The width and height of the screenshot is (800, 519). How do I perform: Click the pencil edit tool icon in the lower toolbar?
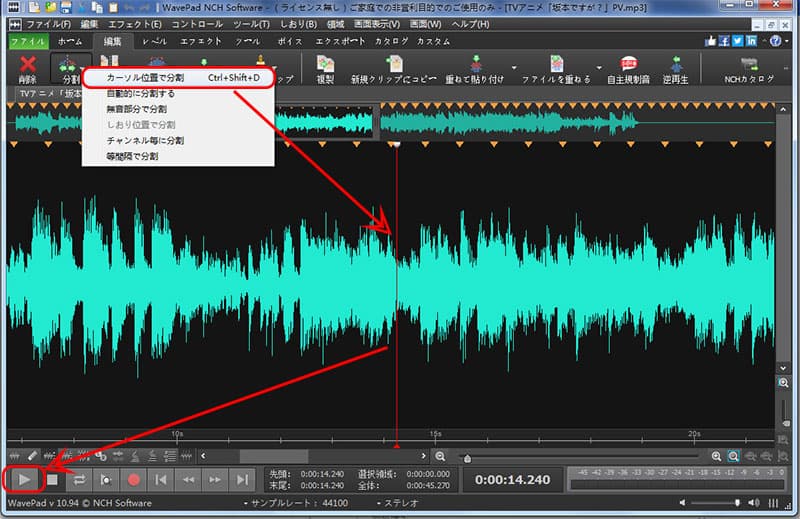32,456
